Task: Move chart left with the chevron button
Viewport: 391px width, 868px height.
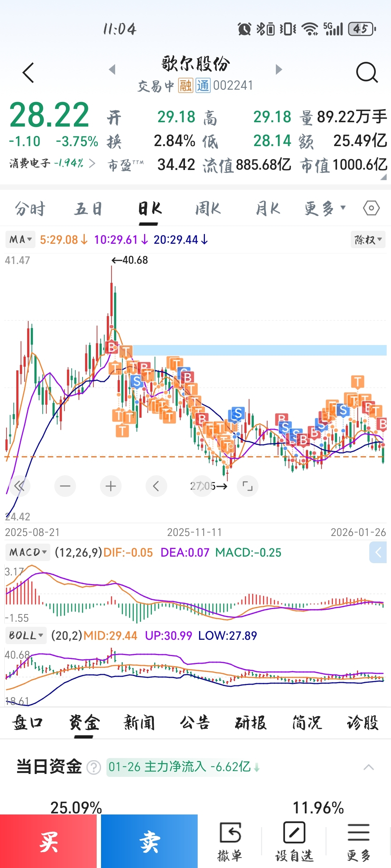Action: 156,486
